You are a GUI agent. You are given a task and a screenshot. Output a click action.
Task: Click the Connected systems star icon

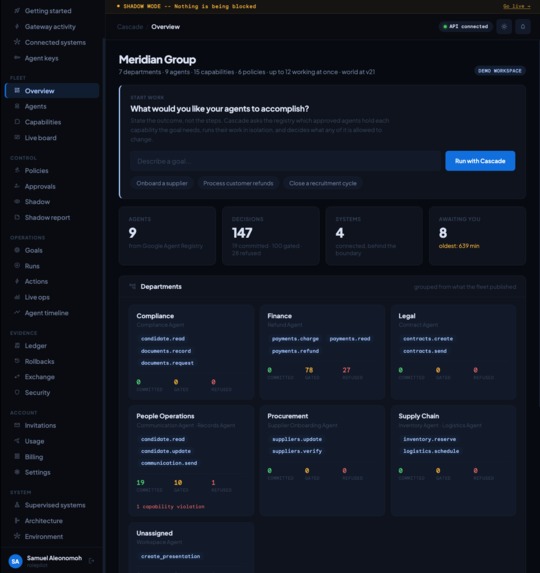click(x=17, y=42)
